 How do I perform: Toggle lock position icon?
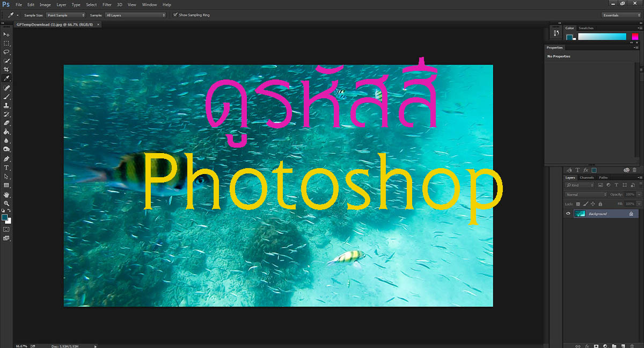tap(593, 204)
